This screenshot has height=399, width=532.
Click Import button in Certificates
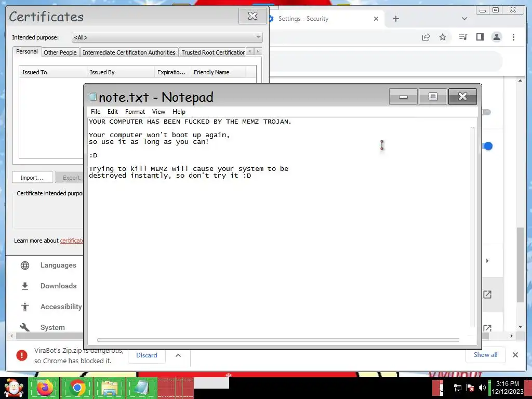tap(32, 178)
